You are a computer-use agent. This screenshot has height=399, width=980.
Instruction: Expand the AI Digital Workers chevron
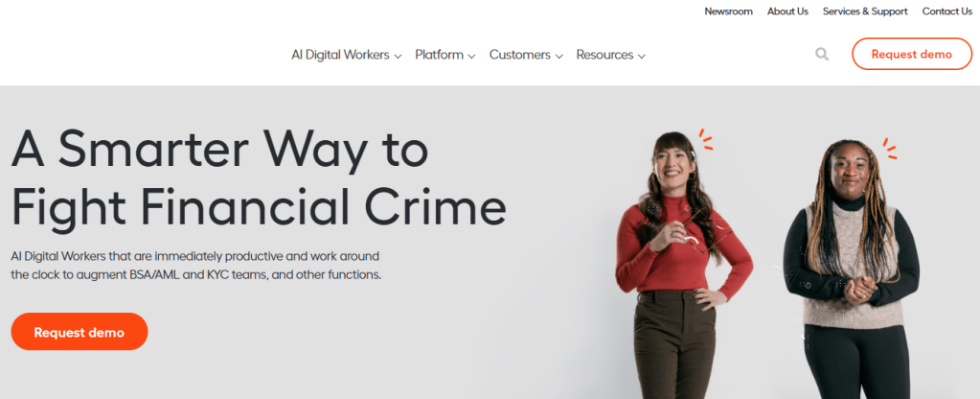[398, 57]
